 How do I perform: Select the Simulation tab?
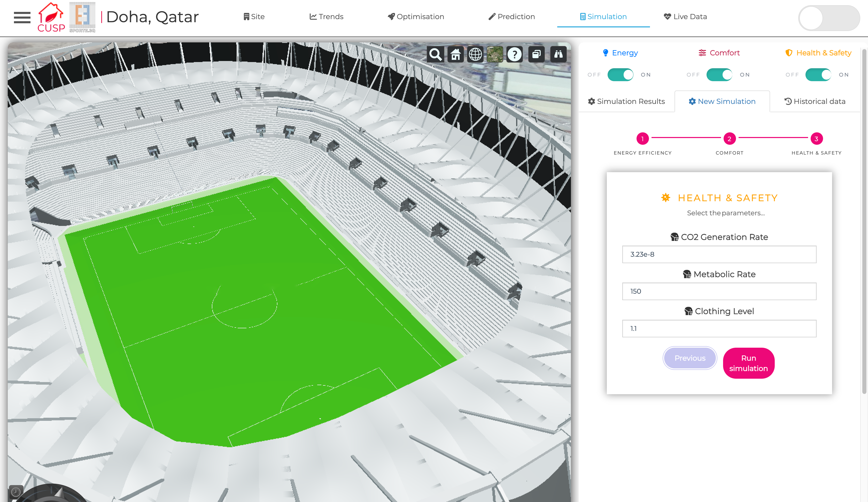pyautogui.click(x=603, y=17)
